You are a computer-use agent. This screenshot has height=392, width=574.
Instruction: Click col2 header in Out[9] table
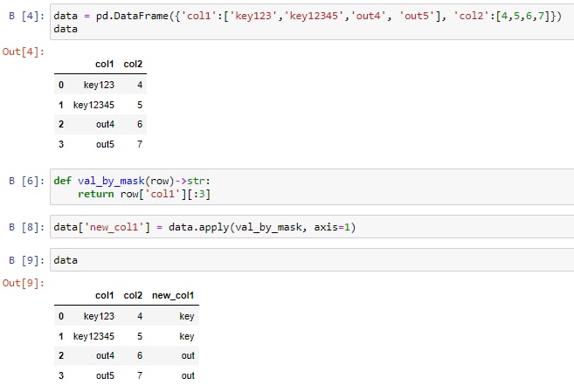133,295
